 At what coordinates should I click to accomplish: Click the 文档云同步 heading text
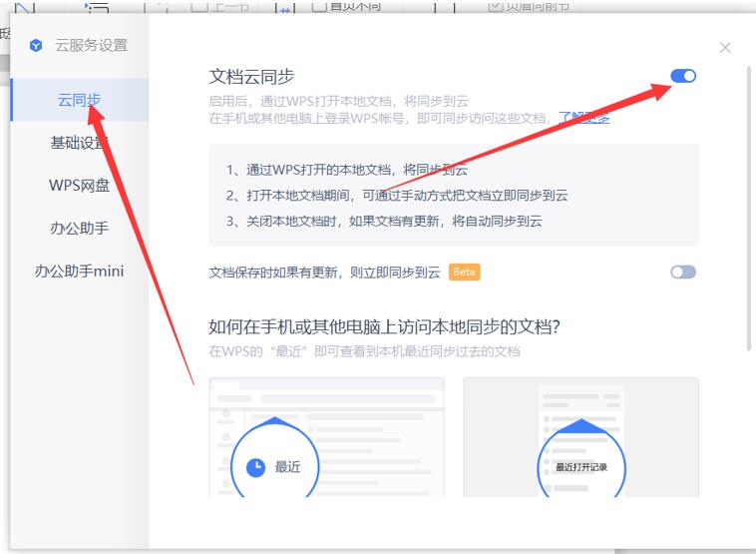pyautogui.click(x=251, y=77)
